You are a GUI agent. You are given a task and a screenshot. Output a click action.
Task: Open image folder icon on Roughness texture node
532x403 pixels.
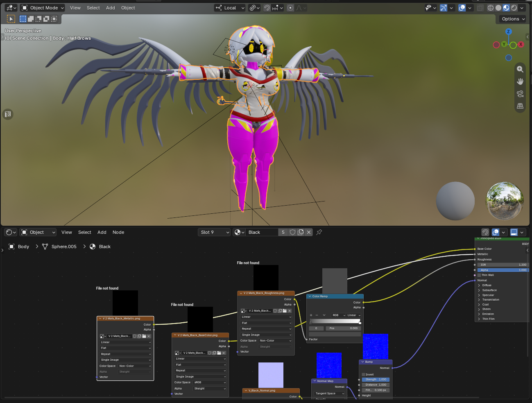pyautogui.click(x=285, y=311)
